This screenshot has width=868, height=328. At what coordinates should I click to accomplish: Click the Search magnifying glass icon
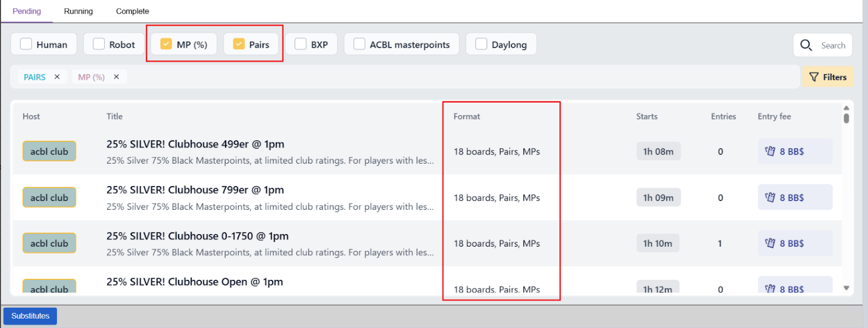(x=806, y=46)
